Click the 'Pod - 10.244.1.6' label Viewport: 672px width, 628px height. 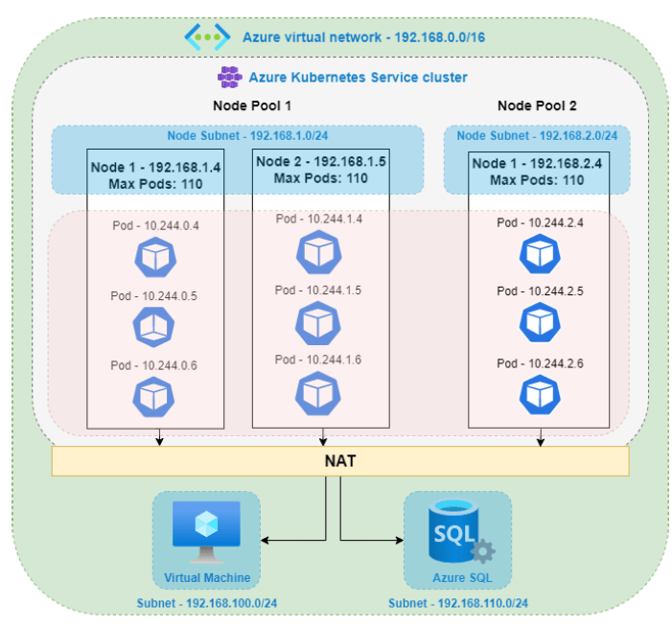(x=318, y=360)
